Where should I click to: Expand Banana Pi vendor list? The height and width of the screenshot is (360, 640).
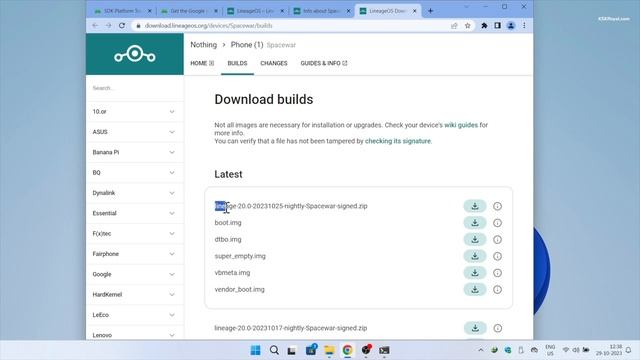pyautogui.click(x=134, y=152)
